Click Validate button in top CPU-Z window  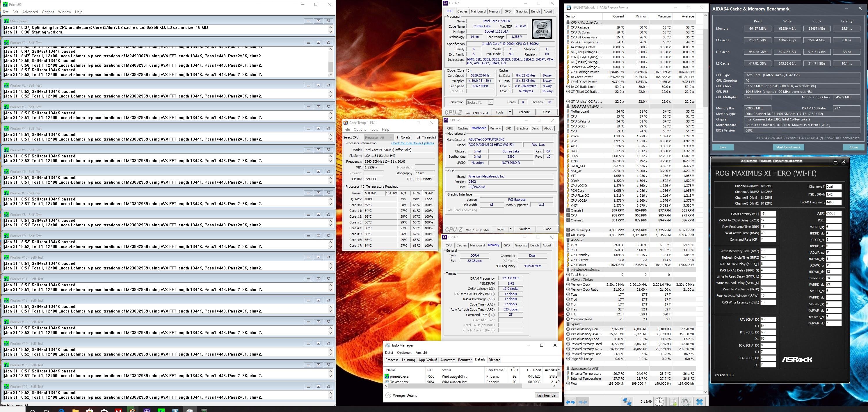(524, 112)
